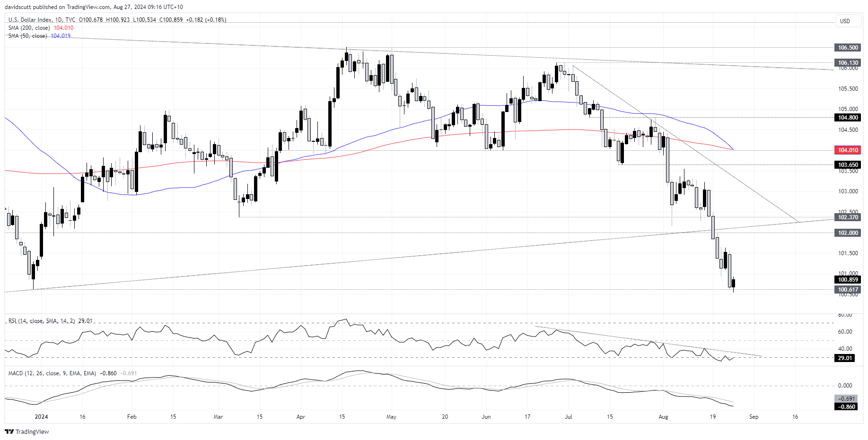Viewport: 868px width, 440px height.
Task: Click the 105.500 price axis tick
Action: point(848,89)
